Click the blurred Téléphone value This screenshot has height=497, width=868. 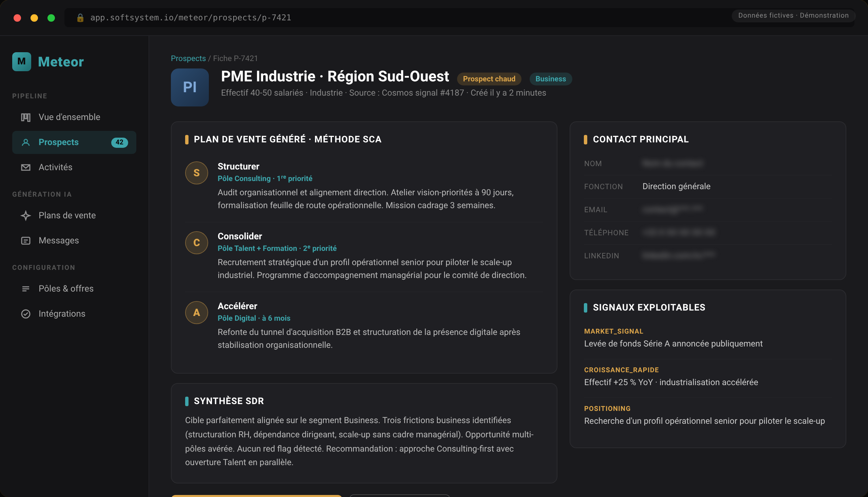[678, 233]
